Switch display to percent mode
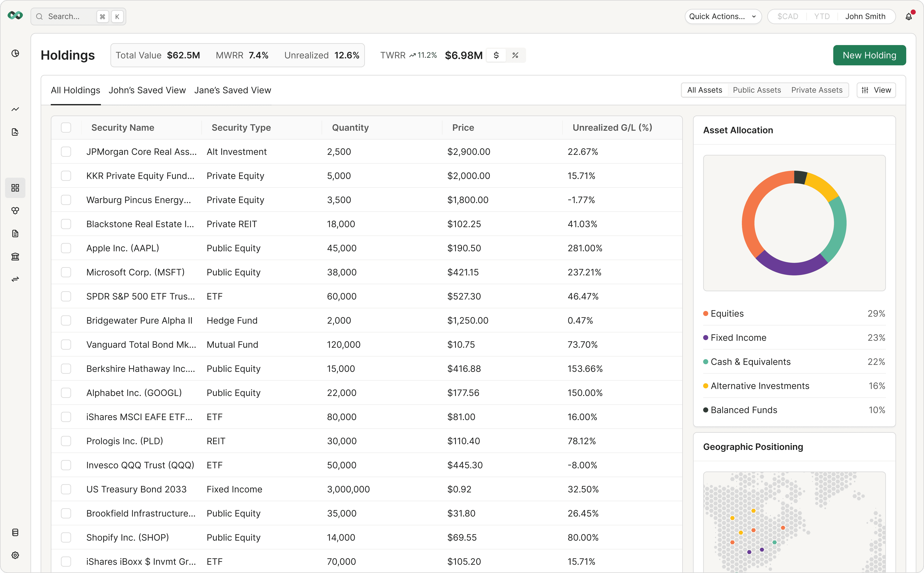Image resolution: width=924 pixels, height=573 pixels. (515, 55)
